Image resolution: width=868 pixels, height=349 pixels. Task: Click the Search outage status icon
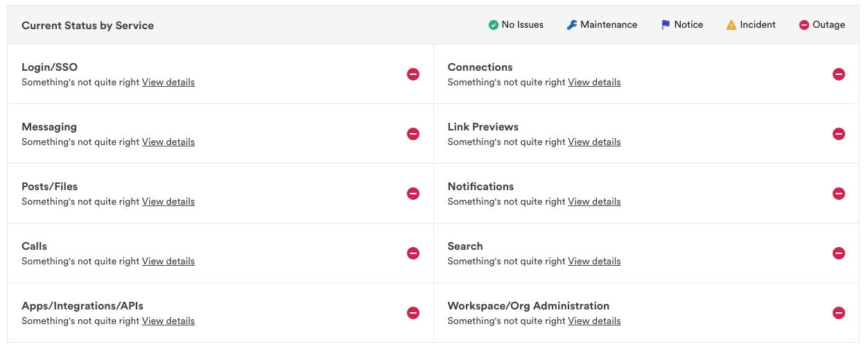[839, 253]
